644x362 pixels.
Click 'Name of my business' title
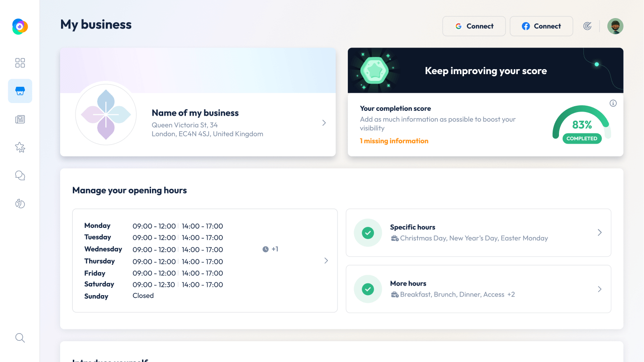pos(195,113)
